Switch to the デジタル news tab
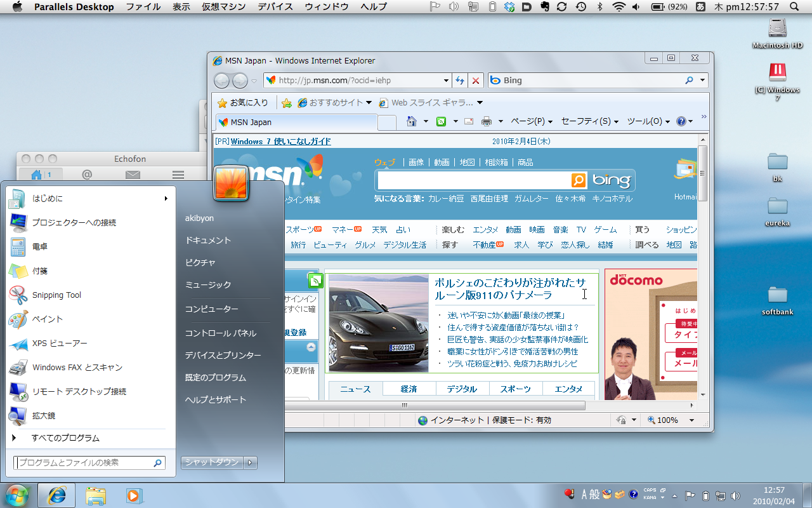The width and height of the screenshot is (812, 508). [x=462, y=389]
